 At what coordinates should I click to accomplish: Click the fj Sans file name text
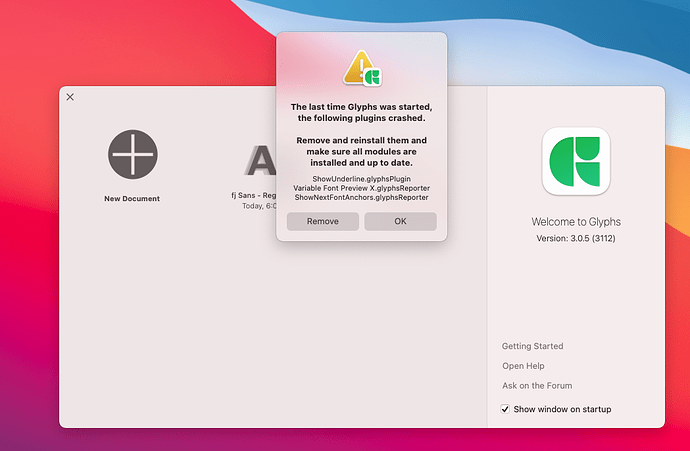coord(254,195)
